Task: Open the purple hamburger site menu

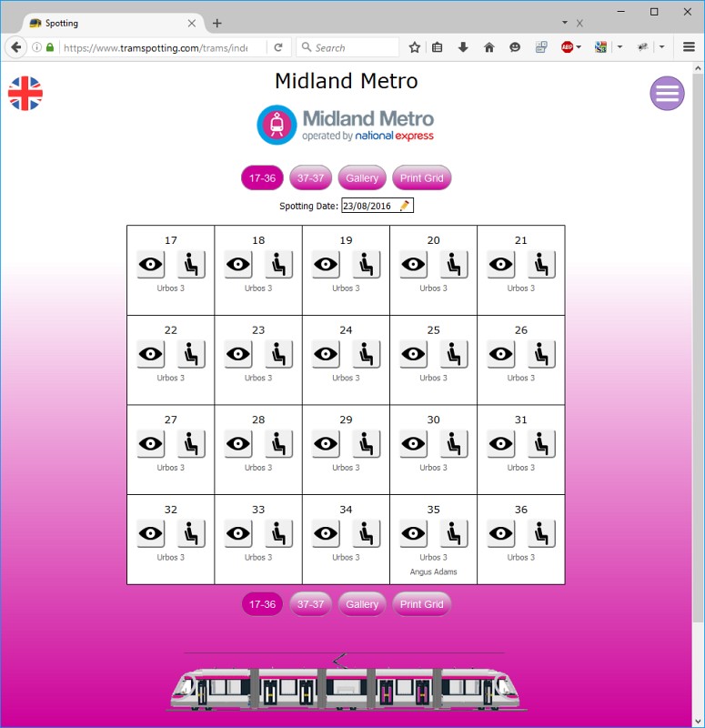Action: [667, 94]
